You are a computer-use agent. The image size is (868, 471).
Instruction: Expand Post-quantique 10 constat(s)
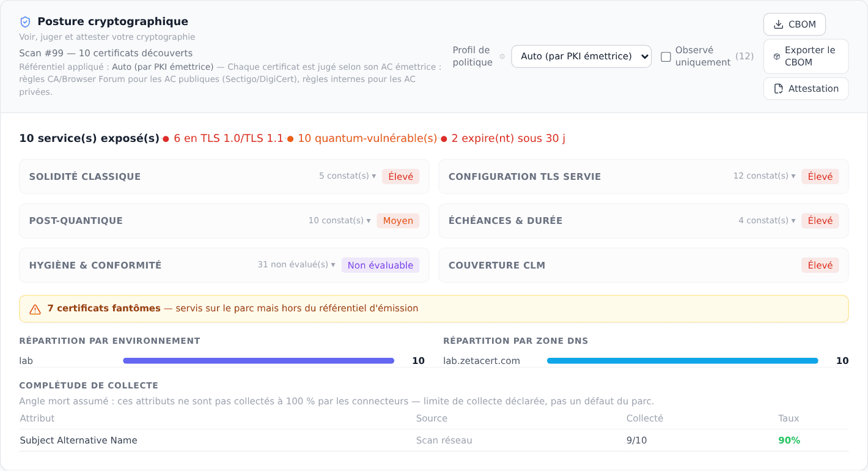[x=340, y=221]
